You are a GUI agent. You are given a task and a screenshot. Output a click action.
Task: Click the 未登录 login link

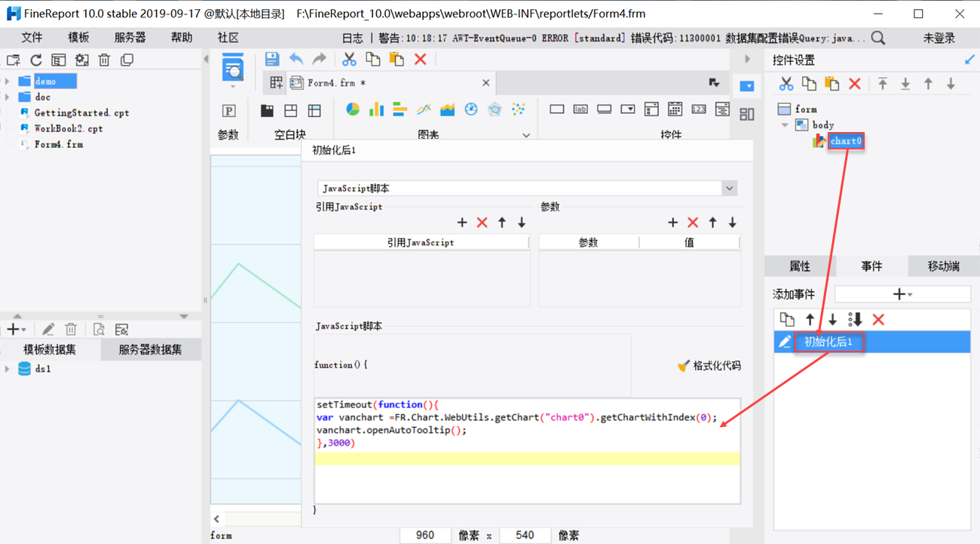pos(939,38)
